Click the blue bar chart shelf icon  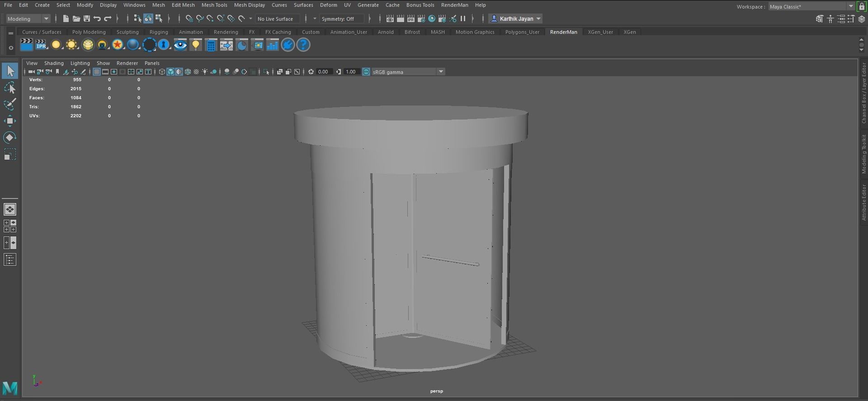click(x=272, y=45)
